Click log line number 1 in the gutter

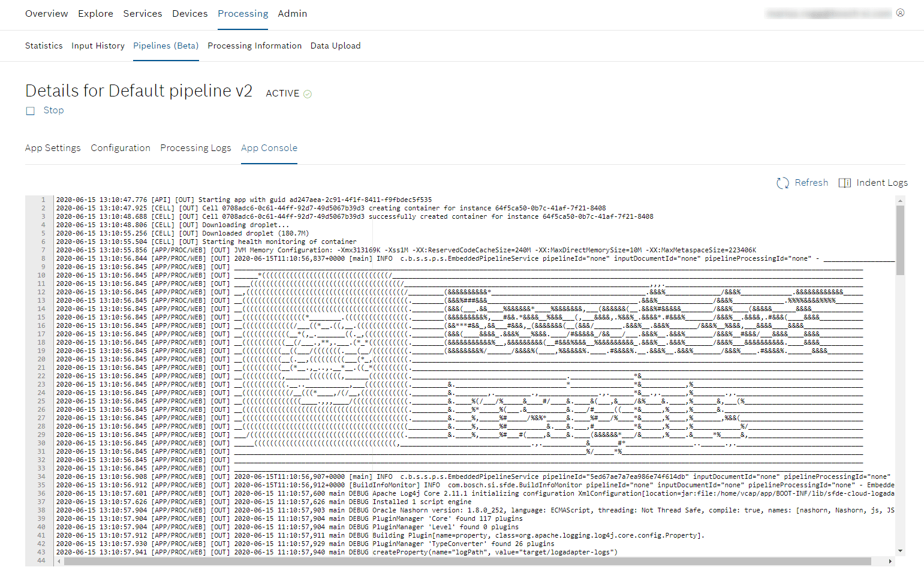tap(43, 200)
